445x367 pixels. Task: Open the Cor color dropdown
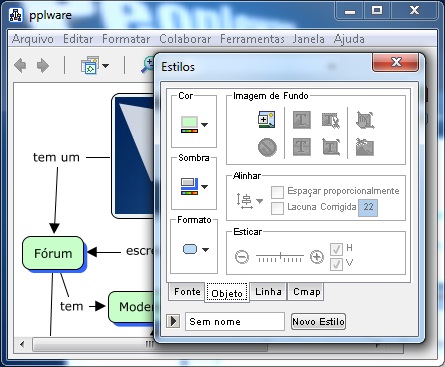[x=194, y=125]
